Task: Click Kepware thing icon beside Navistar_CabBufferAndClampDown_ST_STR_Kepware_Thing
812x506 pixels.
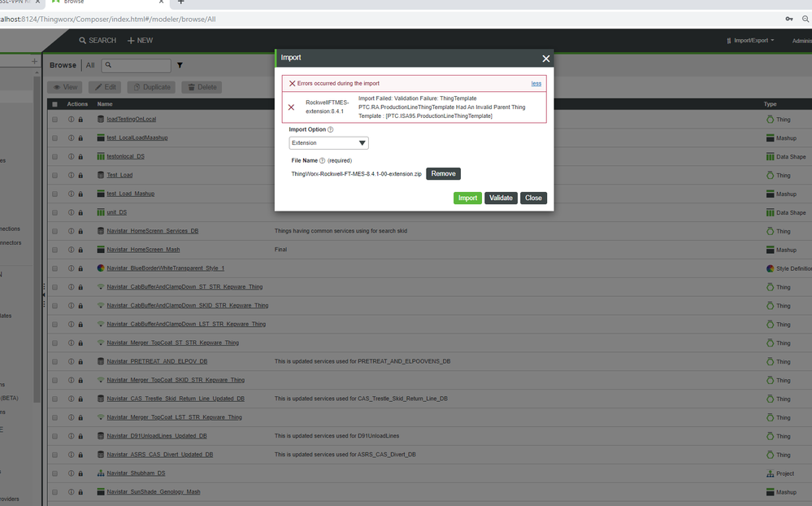Action: [101, 286]
